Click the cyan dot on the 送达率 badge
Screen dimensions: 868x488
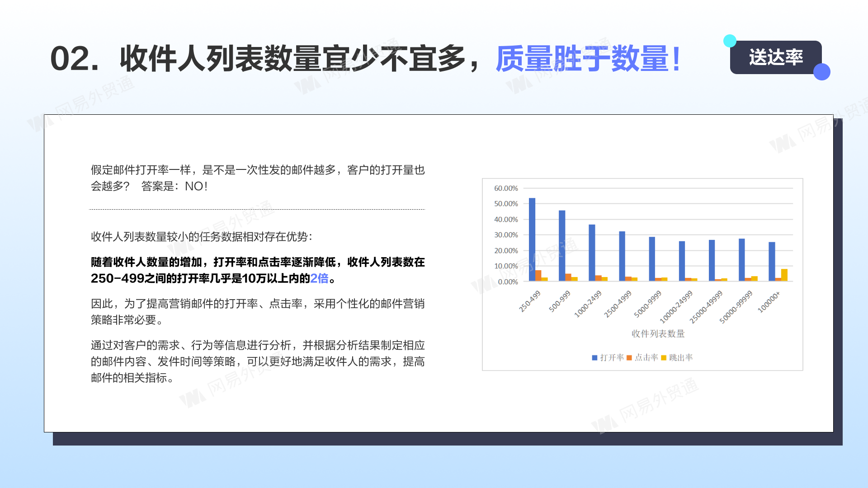coord(730,41)
